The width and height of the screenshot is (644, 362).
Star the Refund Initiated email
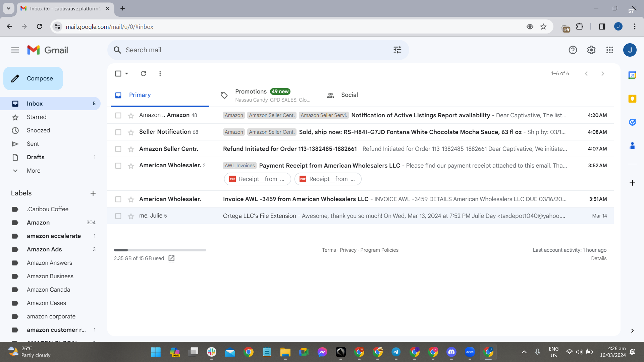point(131,149)
